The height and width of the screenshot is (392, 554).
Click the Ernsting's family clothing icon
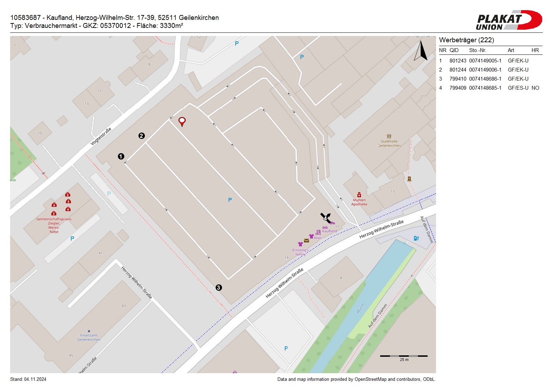point(300,244)
